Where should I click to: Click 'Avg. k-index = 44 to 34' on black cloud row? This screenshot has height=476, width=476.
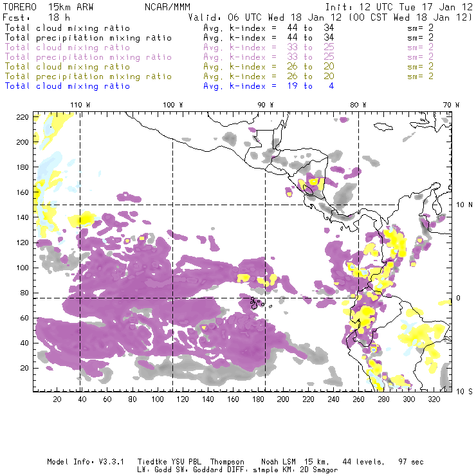(269, 28)
